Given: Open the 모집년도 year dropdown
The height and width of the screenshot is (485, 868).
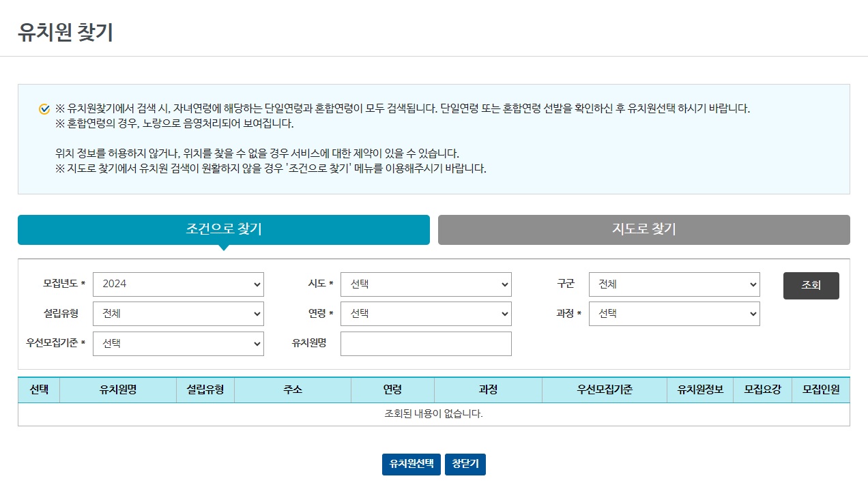Looking at the screenshot, I should [177, 284].
